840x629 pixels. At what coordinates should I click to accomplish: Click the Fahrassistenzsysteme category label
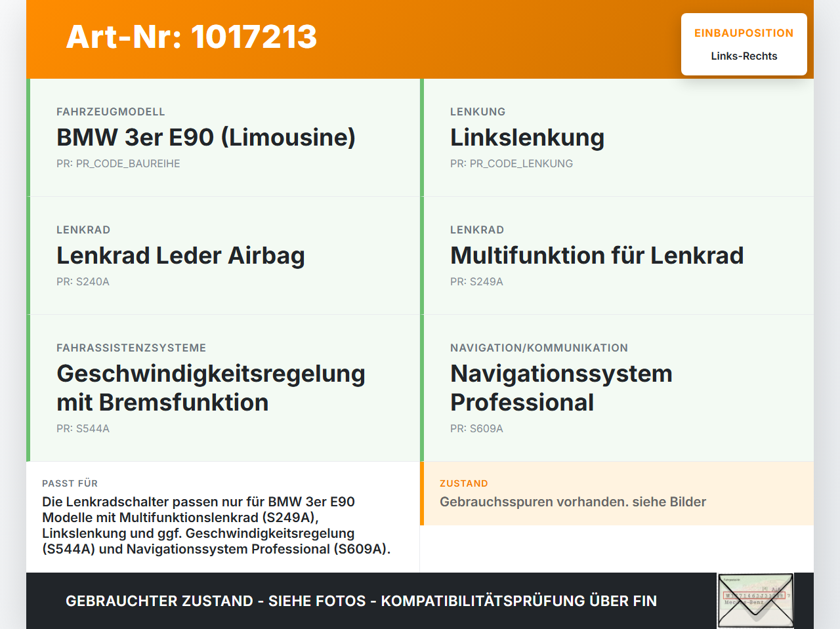point(131,348)
